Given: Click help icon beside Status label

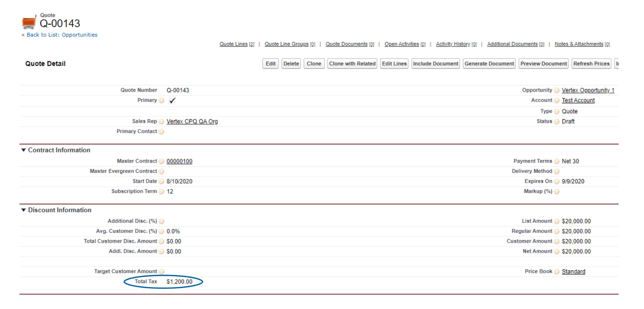Looking at the screenshot, I should (556, 121).
